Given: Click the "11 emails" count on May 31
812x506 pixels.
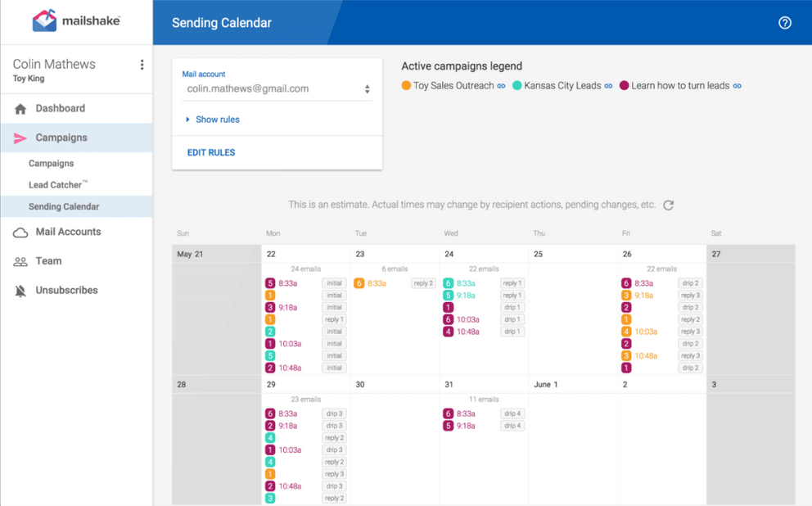Looking at the screenshot, I should point(484,400).
